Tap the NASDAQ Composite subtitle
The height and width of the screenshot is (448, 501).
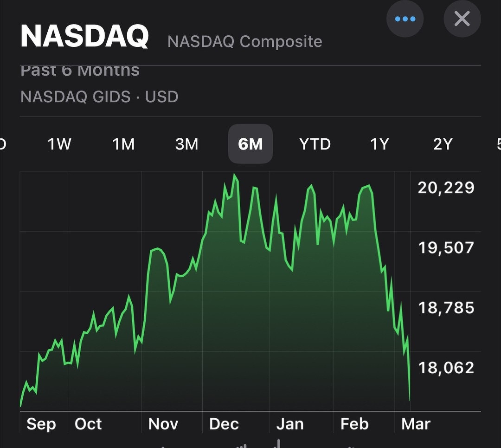coord(244,41)
